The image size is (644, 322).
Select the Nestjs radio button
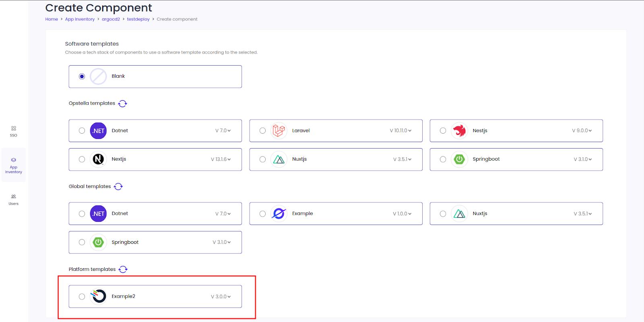click(443, 131)
